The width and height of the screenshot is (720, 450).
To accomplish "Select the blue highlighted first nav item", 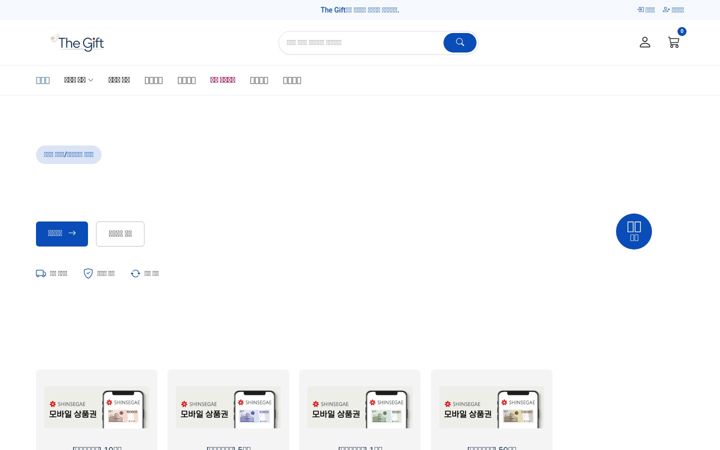I will click(43, 80).
